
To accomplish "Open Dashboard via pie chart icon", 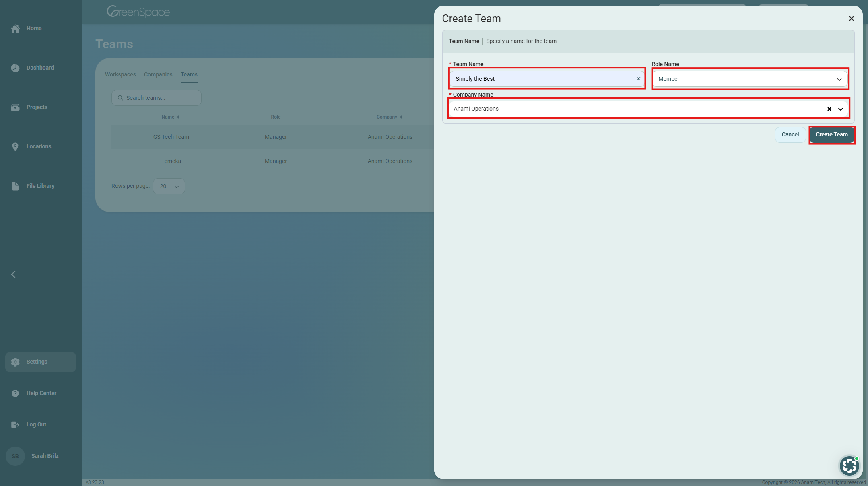I will pyautogui.click(x=15, y=68).
